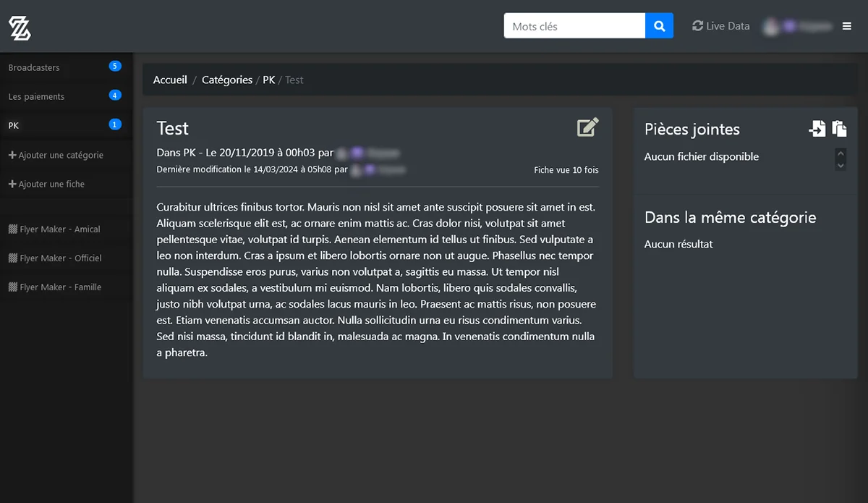The width and height of the screenshot is (868, 503).
Task: Click the Z logo in the header
Action: click(20, 28)
